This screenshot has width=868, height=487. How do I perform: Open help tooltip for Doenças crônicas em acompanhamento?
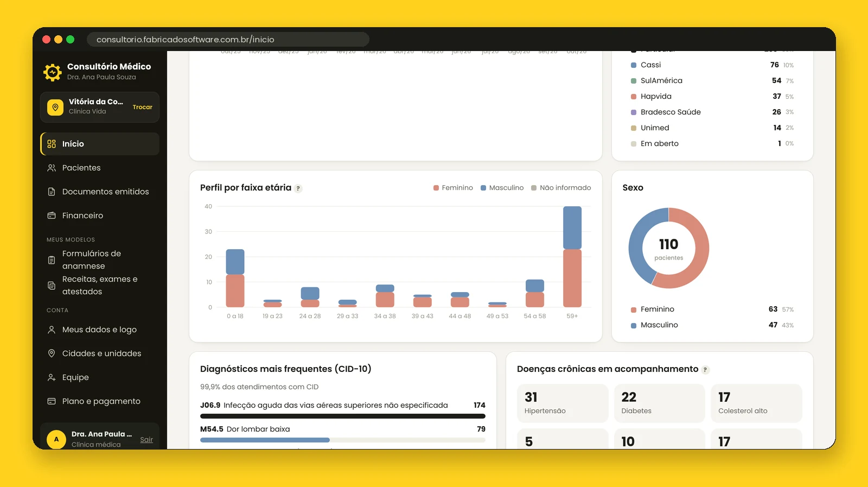click(x=705, y=370)
